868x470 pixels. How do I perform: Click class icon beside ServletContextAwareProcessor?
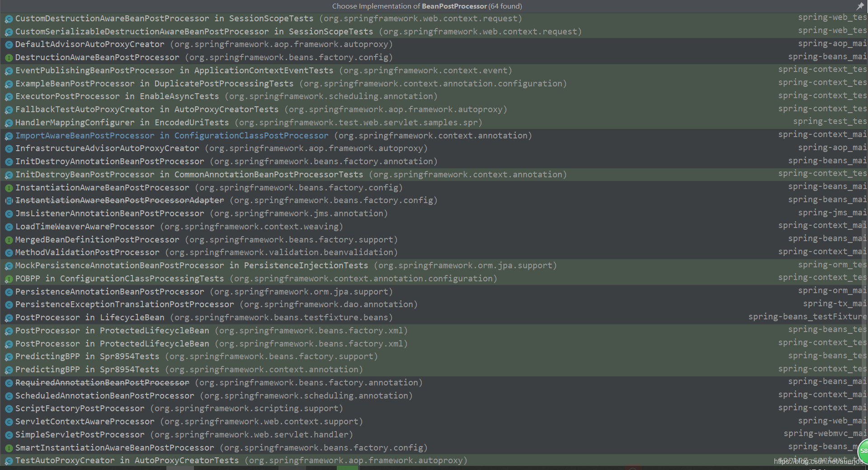coord(9,422)
